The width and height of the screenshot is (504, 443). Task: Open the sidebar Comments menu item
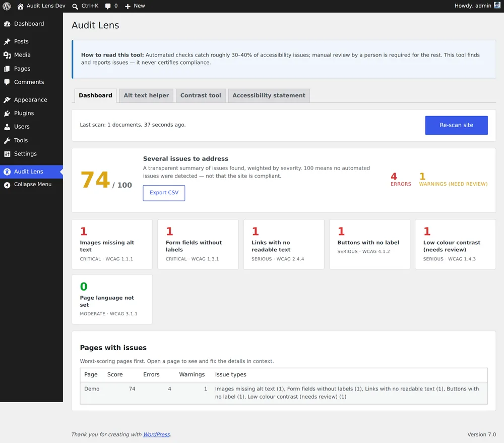tap(31, 82)
